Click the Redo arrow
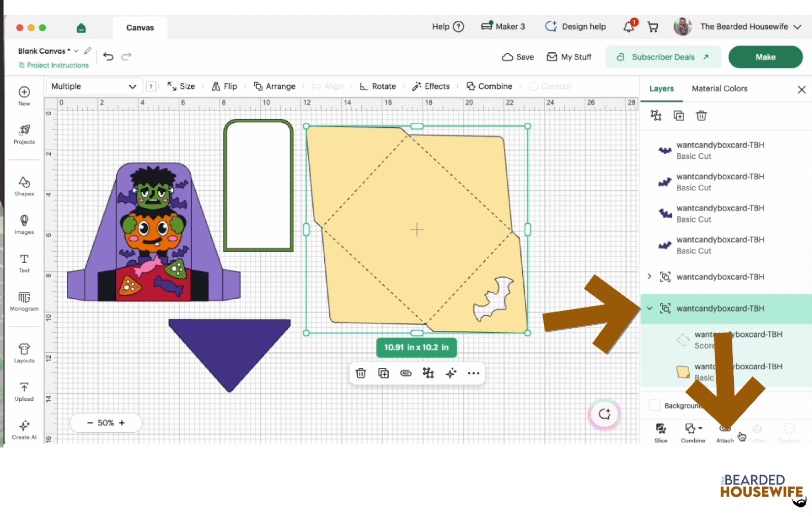The width and height of the screenshot is (812, 516). [126, 56]
